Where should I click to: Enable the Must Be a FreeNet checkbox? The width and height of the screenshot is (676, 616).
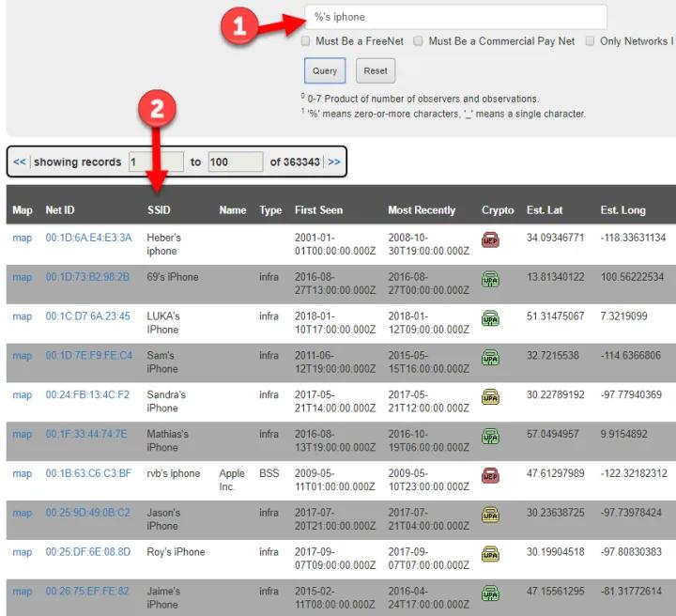[306, 41]
